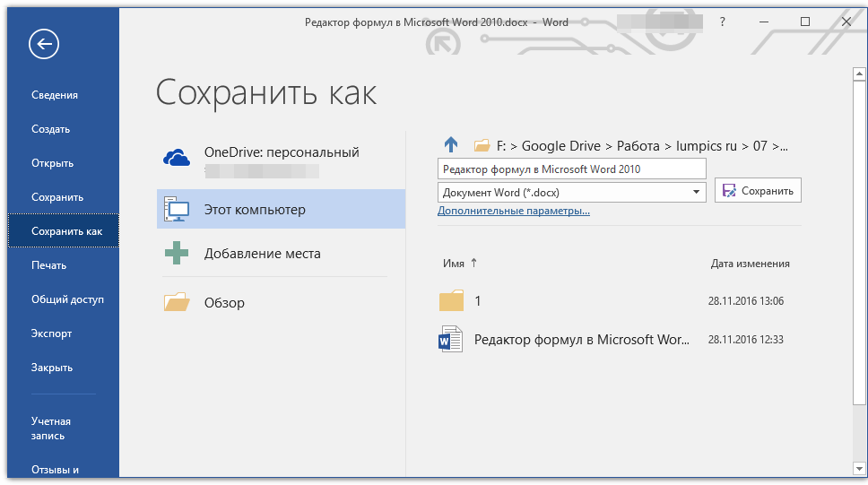Click the back arrow circle icon

[44, 44]
